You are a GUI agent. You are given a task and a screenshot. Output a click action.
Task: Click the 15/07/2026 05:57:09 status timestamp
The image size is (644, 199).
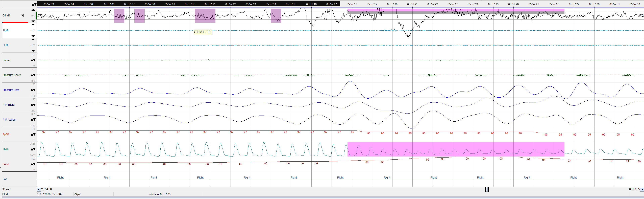[50, 194]
